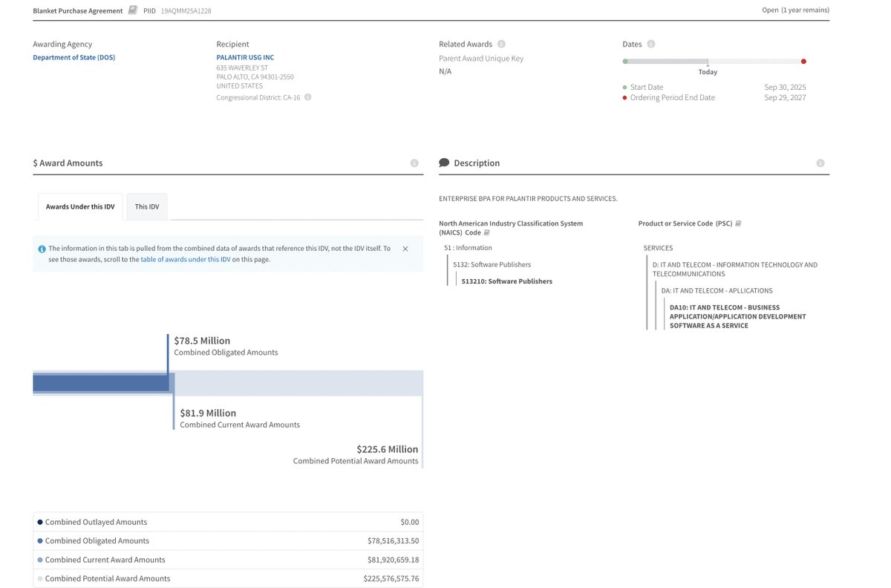Click the $81,920,659.18 table value
This screenshot has height=588, width=891.
(393, 560)
